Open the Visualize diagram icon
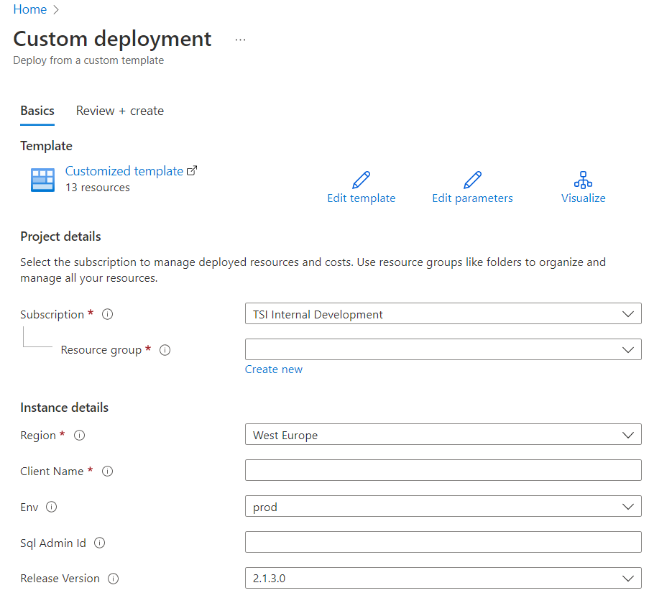The height and width of the screenshot is (616, 672). tap(583, 179)
